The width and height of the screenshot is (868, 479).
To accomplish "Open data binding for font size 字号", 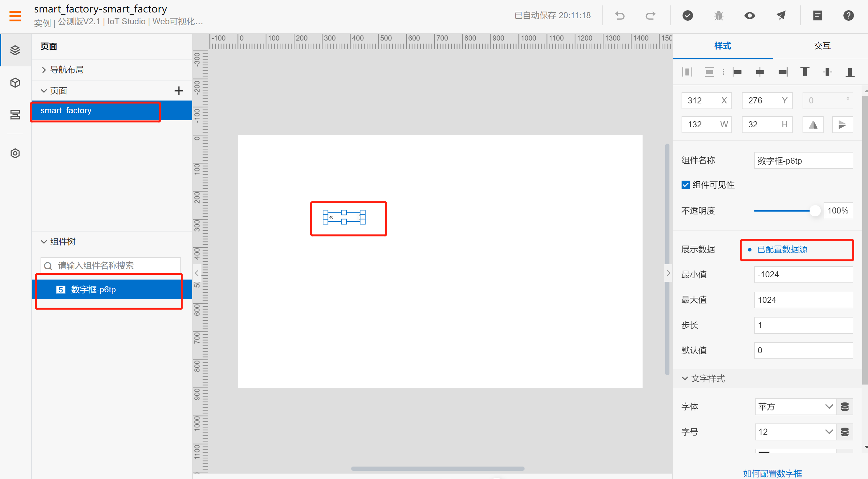I will pos(845,432).
